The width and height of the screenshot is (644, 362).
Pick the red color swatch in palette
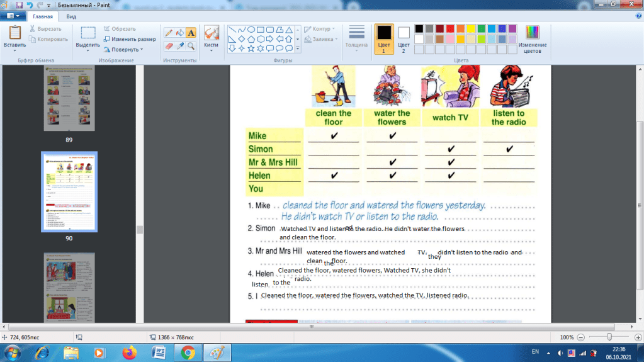(x=450, y=28)
